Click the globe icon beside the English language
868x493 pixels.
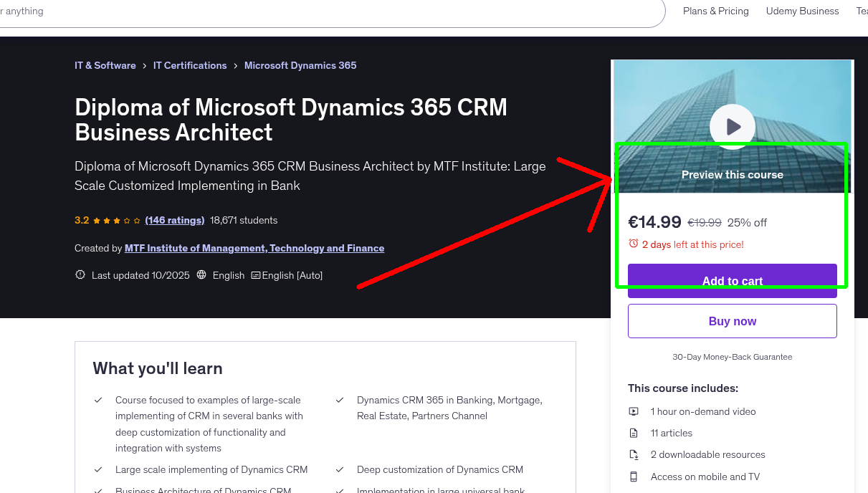(202, 274)
